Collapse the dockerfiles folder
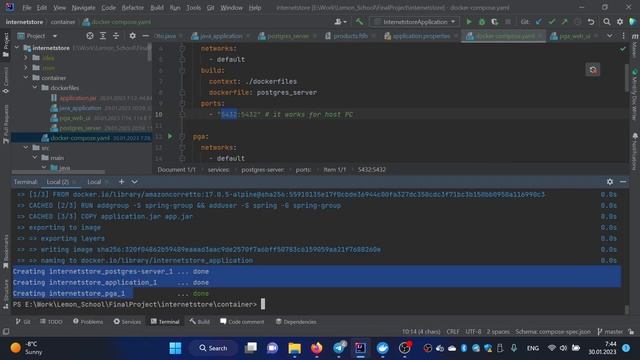 (x=35, y=87)
